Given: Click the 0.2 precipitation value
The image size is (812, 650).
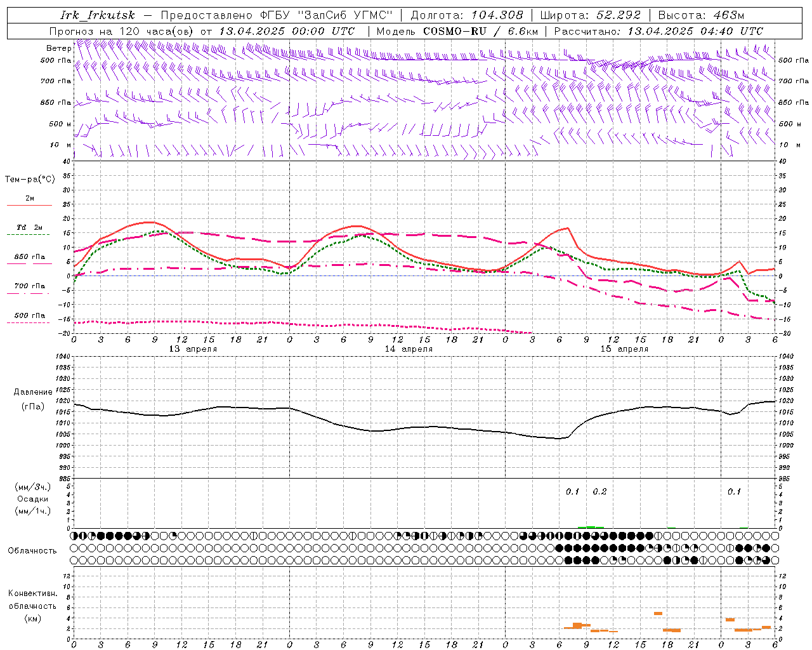Looking at the screenshot, I should [x=599, y=491].
